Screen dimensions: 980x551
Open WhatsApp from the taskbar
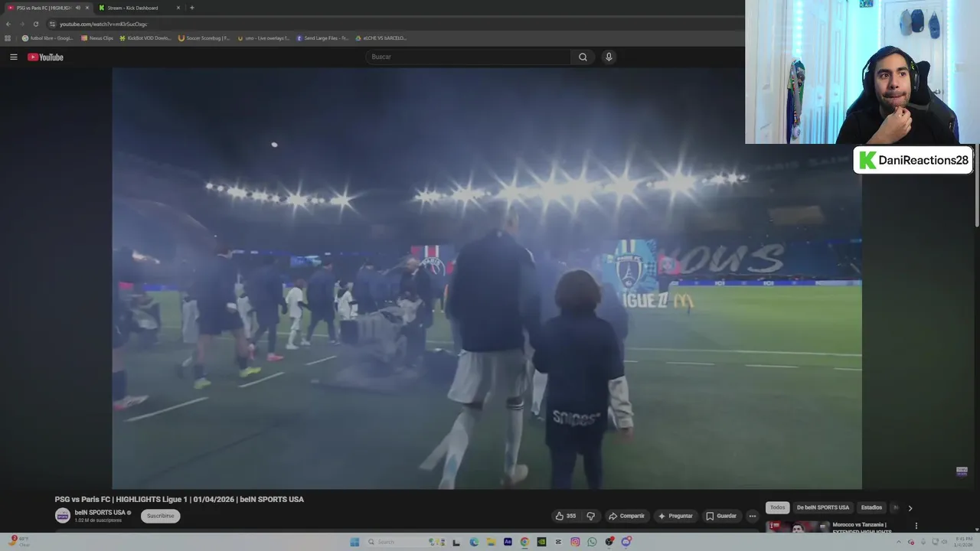(592, 542)
